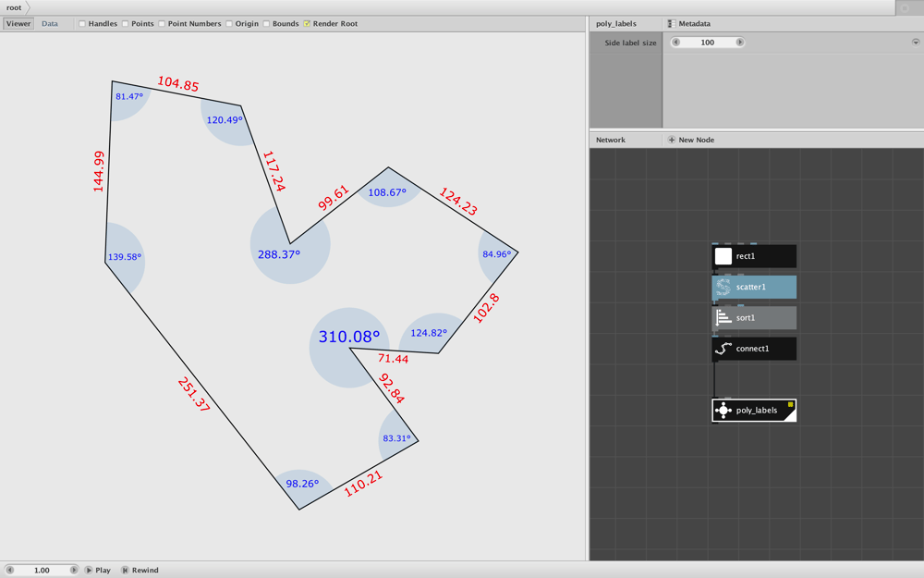Step frame number backward with left arrow
This screenshot has height=578, width=924.
tap(9, 571)
